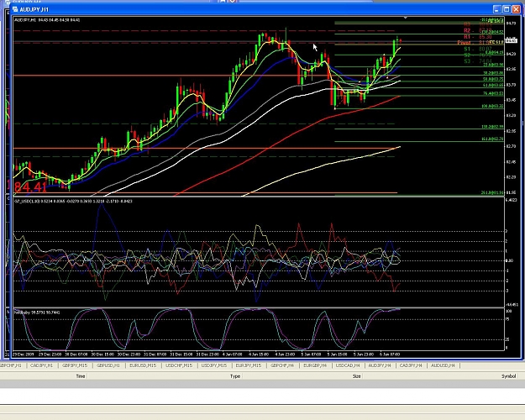
Task: Select the GBPUSD,H1 chart tab
Action: click(108, 365)
